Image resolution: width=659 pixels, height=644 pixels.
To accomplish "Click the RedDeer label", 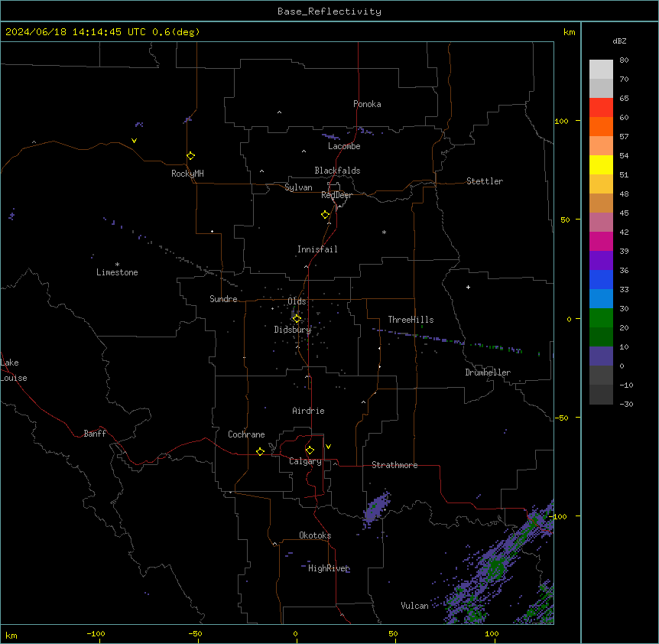I will [x=336, y=195].
